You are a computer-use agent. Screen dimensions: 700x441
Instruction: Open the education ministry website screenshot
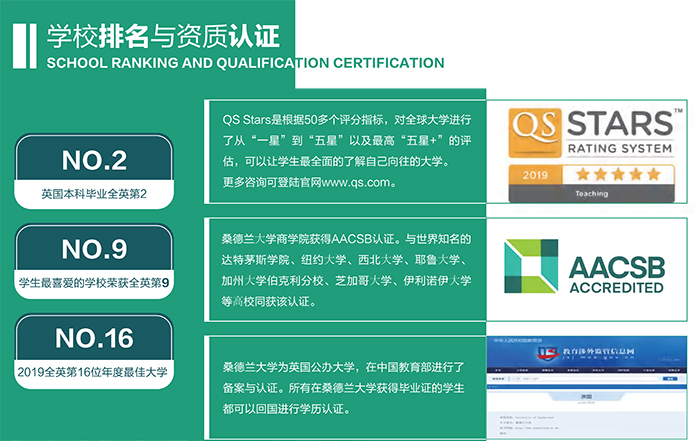pyautogui.click(x=587, y=387)
